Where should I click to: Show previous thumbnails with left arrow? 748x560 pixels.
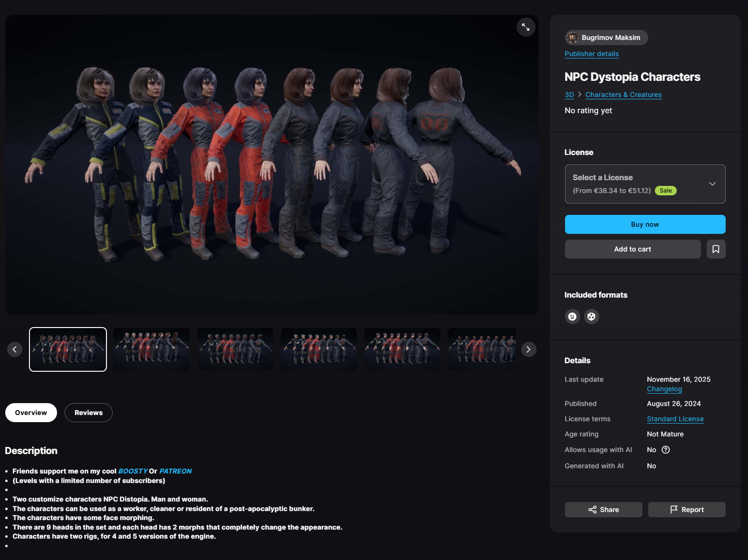point(15,349)
